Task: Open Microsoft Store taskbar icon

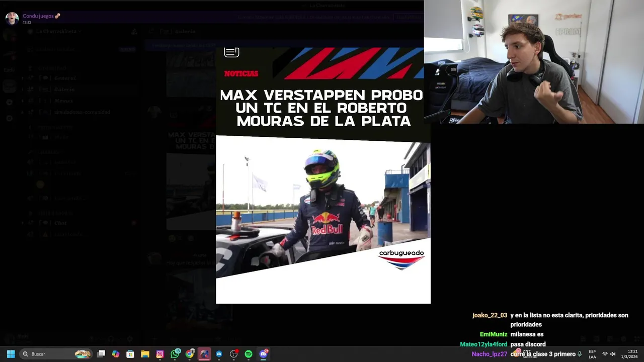Action: point(130,354)
